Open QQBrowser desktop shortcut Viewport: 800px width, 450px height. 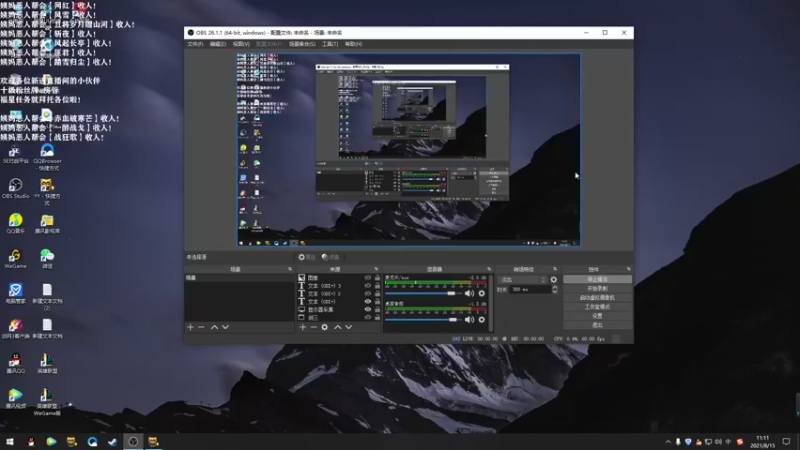[x=47, y=157]
